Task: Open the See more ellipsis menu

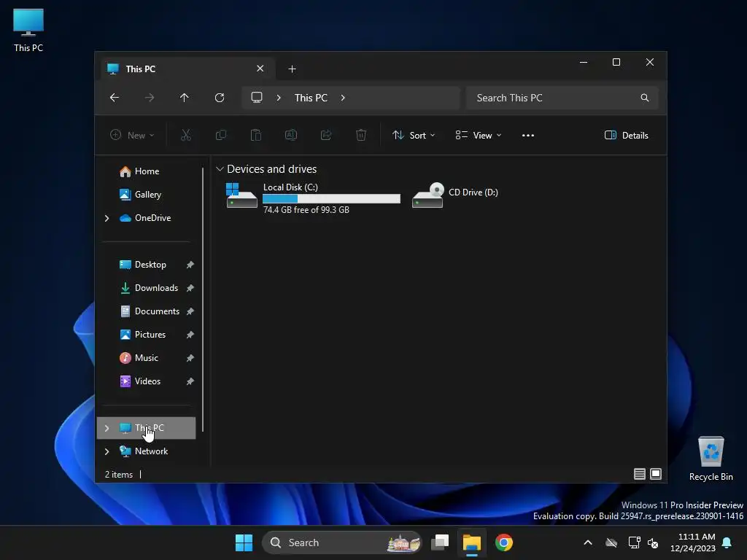Action: [x=528, y=135]
